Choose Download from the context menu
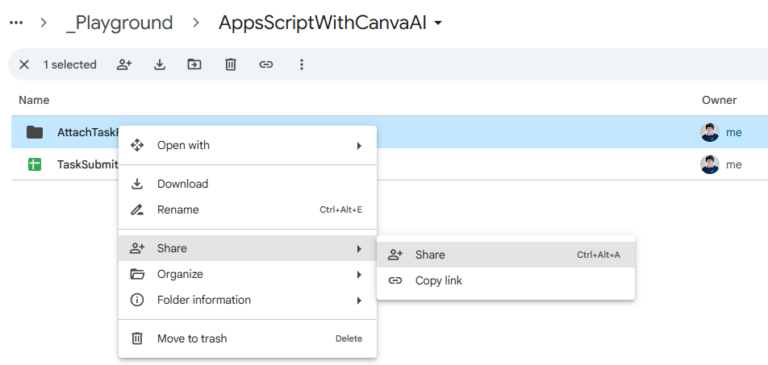 [247, 184]
